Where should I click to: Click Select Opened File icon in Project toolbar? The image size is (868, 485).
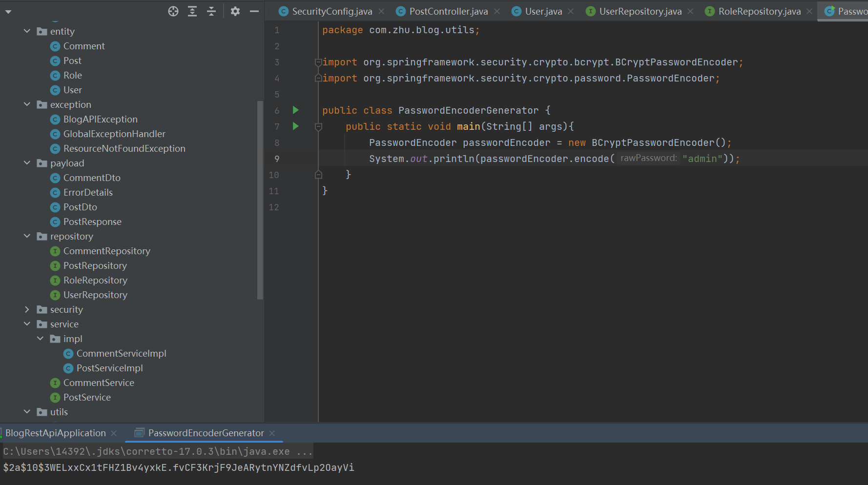(x=173, y=11)
